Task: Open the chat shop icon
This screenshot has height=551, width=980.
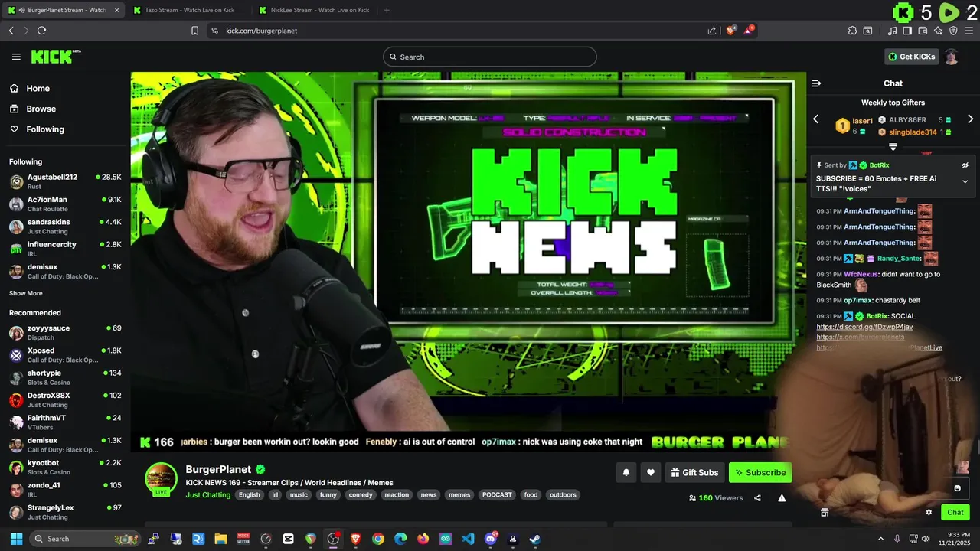Action: coord(825,513)
